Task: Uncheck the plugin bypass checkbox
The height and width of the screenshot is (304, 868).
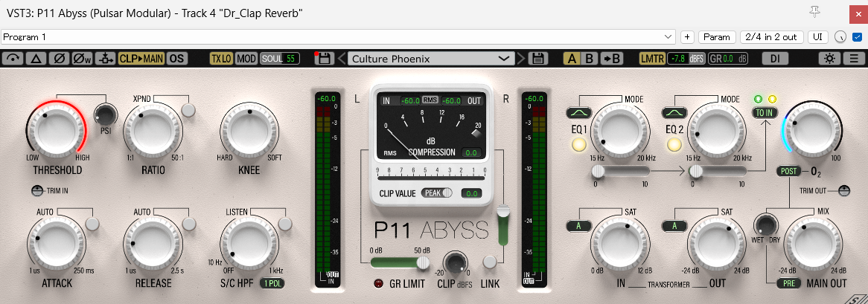Action: tap(858, 37)
